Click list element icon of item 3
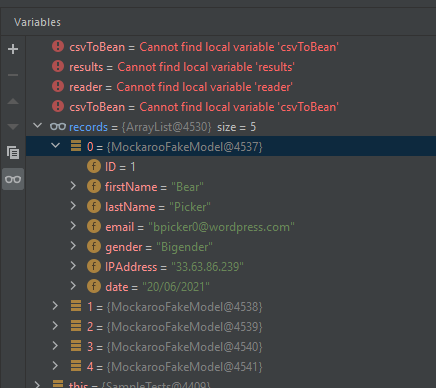The height and width of the screenshot is (388, 436). pos(76,346)
